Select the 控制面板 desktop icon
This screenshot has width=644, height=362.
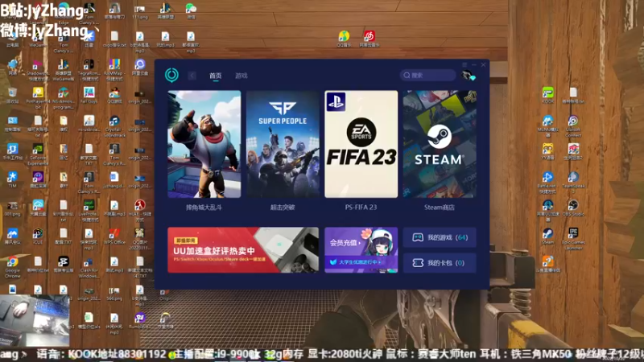coord(12,124)
